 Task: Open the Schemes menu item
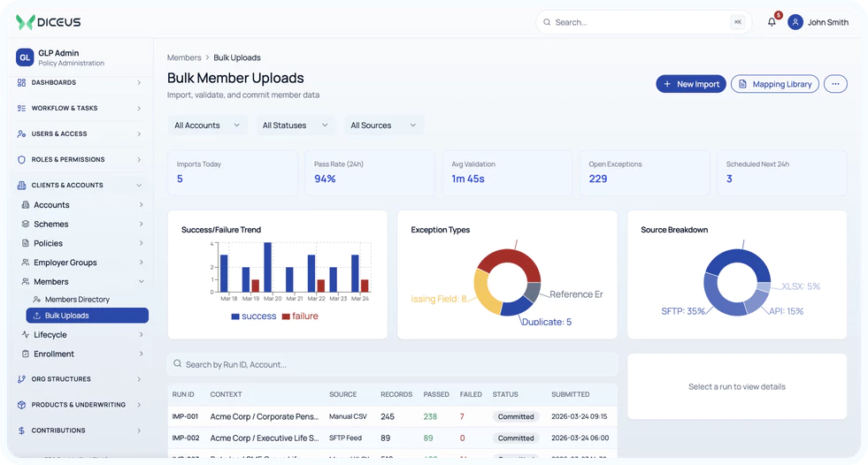pos(82,224)
